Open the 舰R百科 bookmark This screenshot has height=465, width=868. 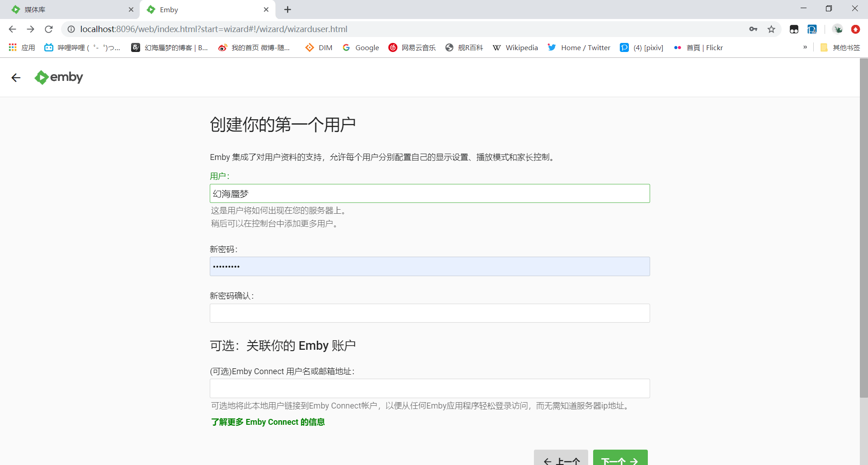pos(464,47)
